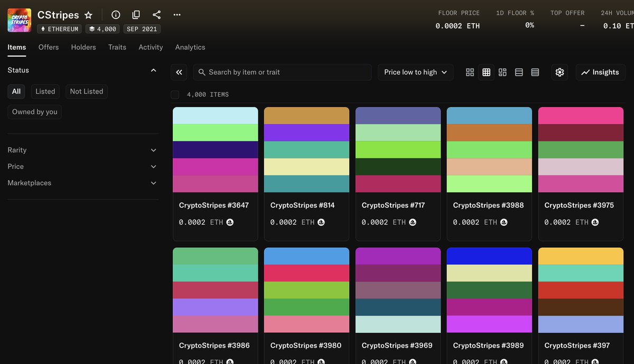Filter by Not Listed status
This screenshot has width=634, height=364.
87,91
